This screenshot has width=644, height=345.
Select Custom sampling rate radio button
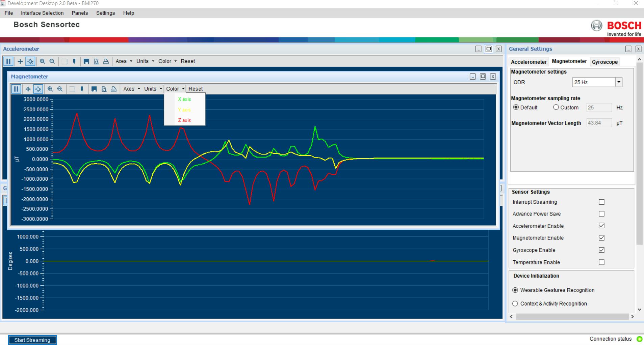coord(556,107)
